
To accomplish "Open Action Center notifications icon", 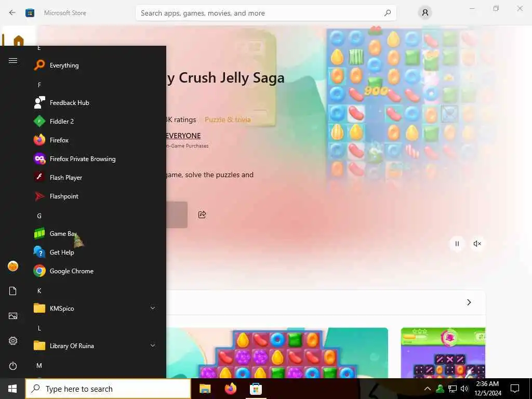I will [515, 389].
